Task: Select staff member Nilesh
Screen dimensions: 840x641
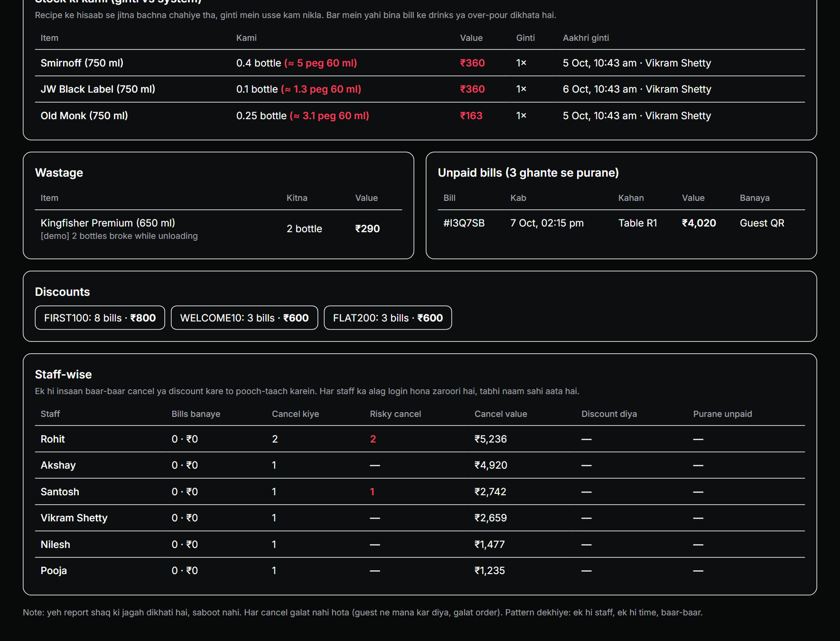Action: (x=55, y=545)
